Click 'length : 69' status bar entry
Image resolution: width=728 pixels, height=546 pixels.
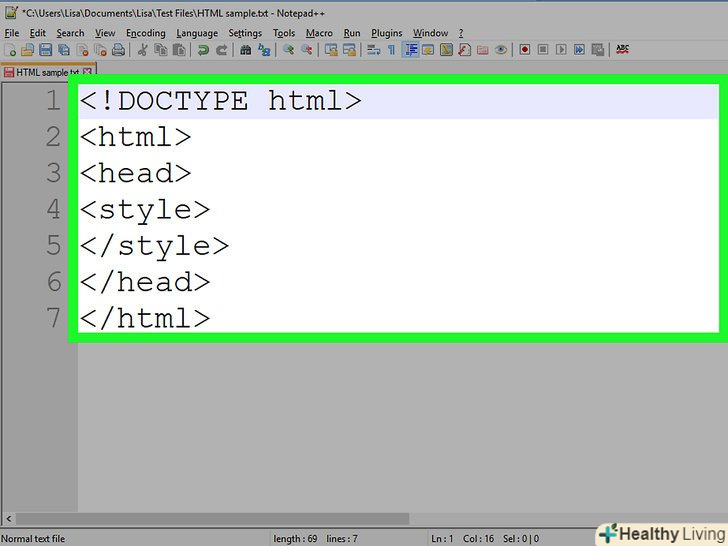coord(295,539)
